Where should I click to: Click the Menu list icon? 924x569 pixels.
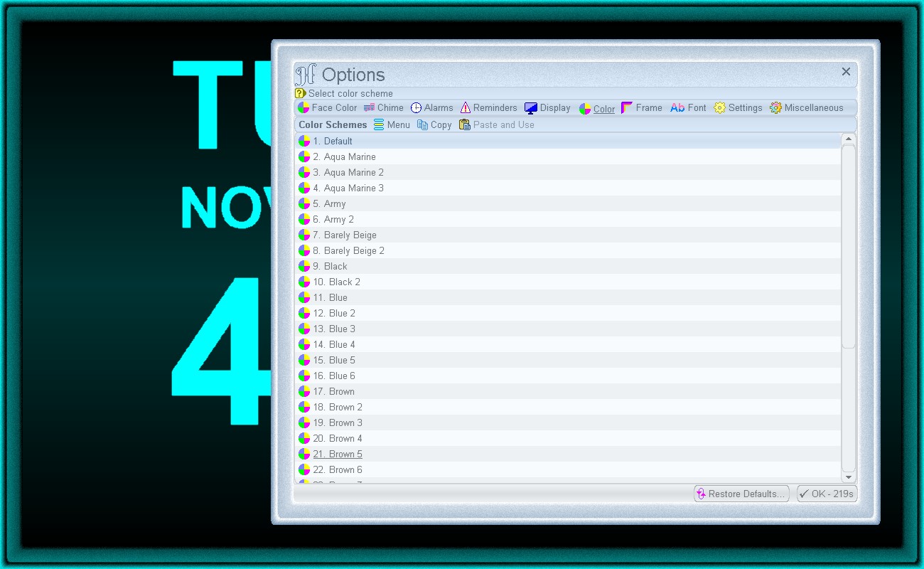(379, 125)
